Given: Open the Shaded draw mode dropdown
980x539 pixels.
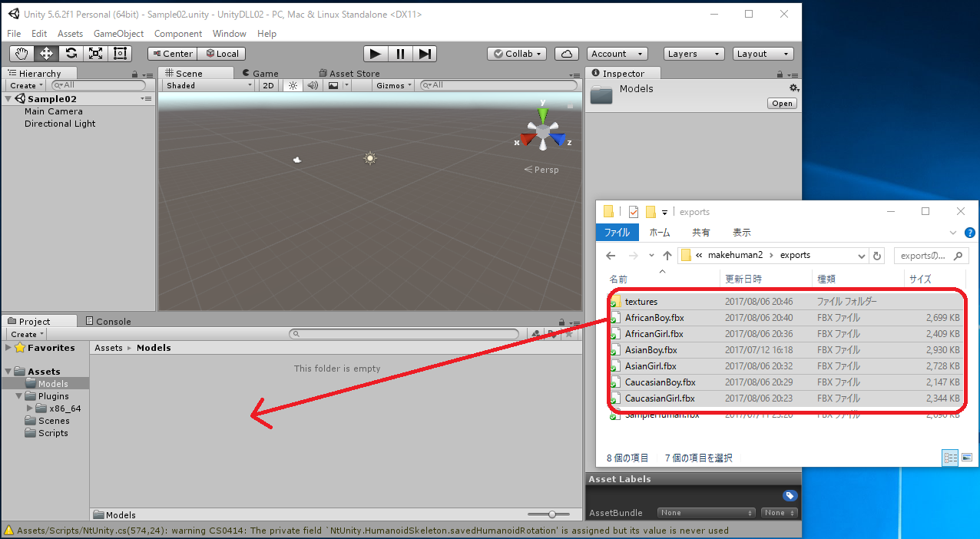Looking at the screenshot, I should tap(208, 86).
